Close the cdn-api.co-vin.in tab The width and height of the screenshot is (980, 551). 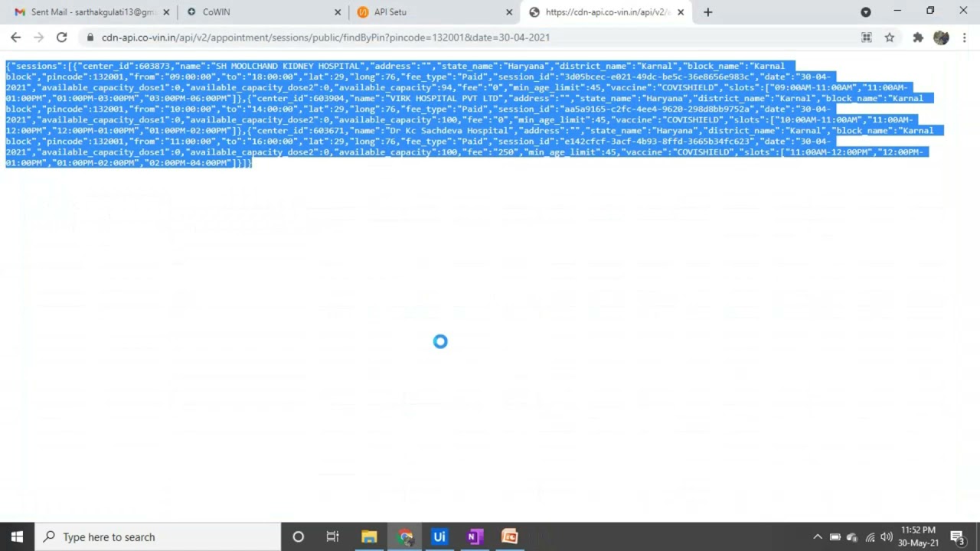click(681, 12)
